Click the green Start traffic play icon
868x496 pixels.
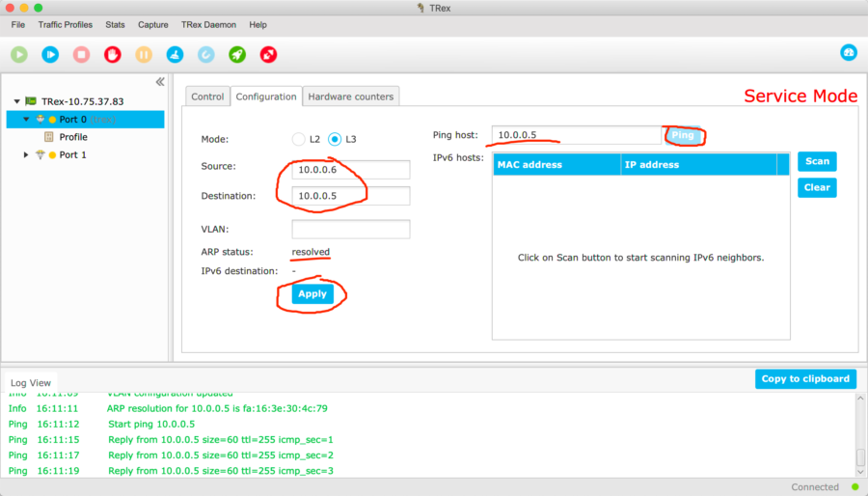click(19, 54)
